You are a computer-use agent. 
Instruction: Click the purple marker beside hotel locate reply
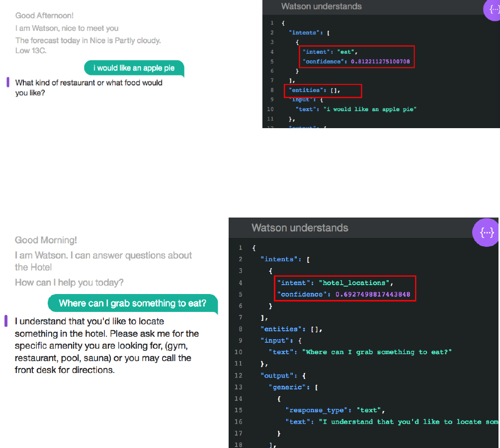click(x=6, y=321)
